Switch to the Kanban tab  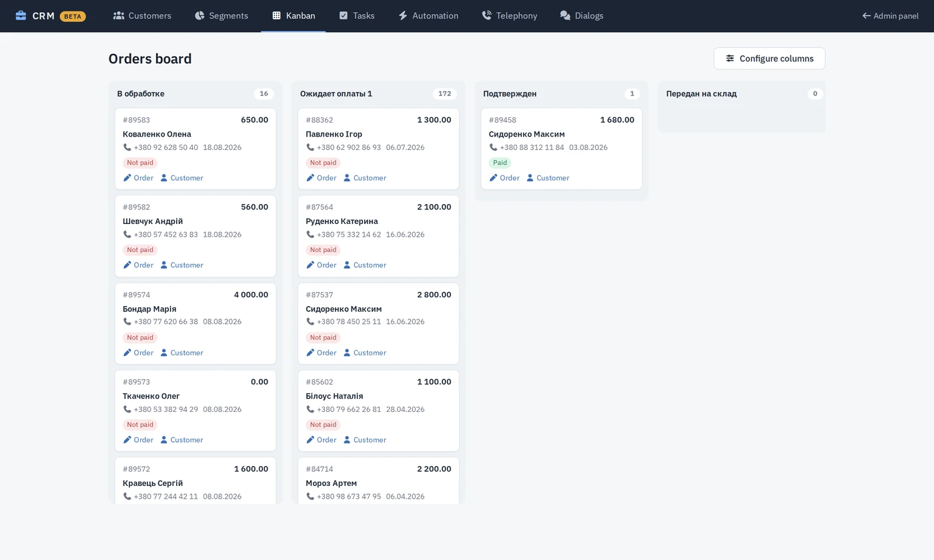294,15
